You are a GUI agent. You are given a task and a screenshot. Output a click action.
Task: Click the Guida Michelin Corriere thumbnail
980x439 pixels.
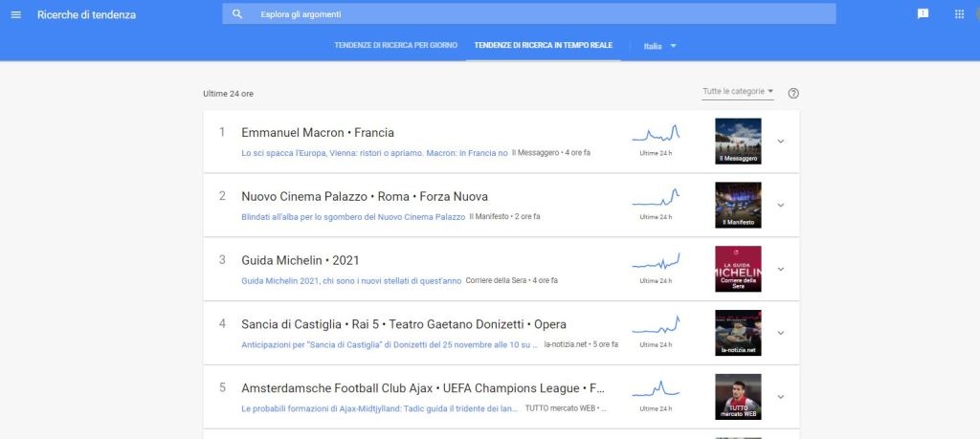(738, 269)
